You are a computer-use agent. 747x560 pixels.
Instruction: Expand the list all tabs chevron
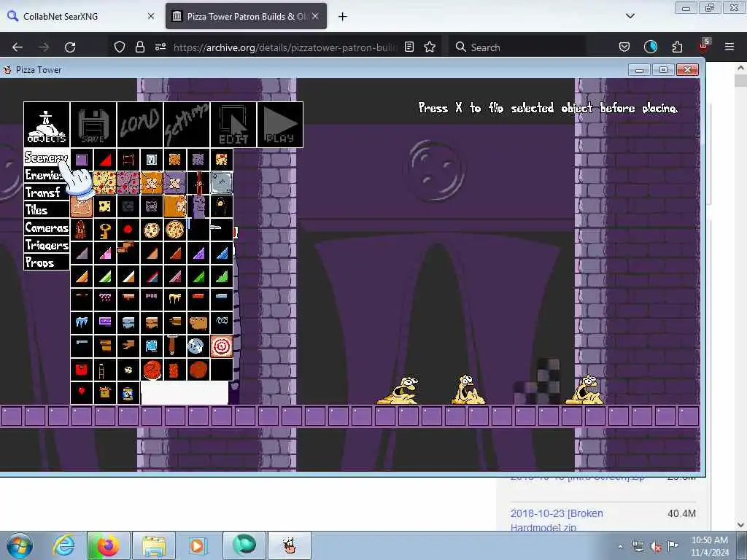[630, 16]
